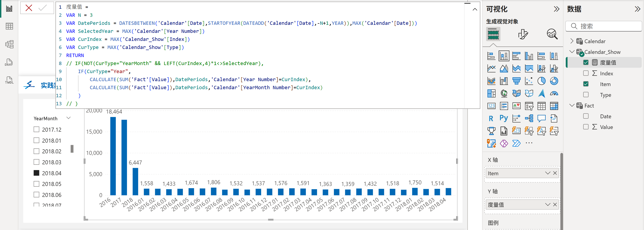Screen dimensions: 644x230
Task: Check the 2018.06 slicer option
Action: tap(36, 194)
